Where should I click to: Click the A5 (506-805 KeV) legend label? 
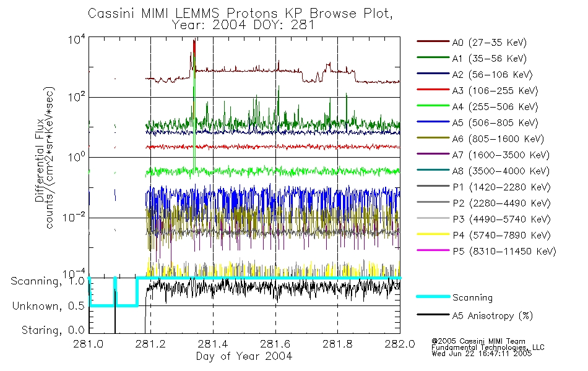[x=495, y=123]
